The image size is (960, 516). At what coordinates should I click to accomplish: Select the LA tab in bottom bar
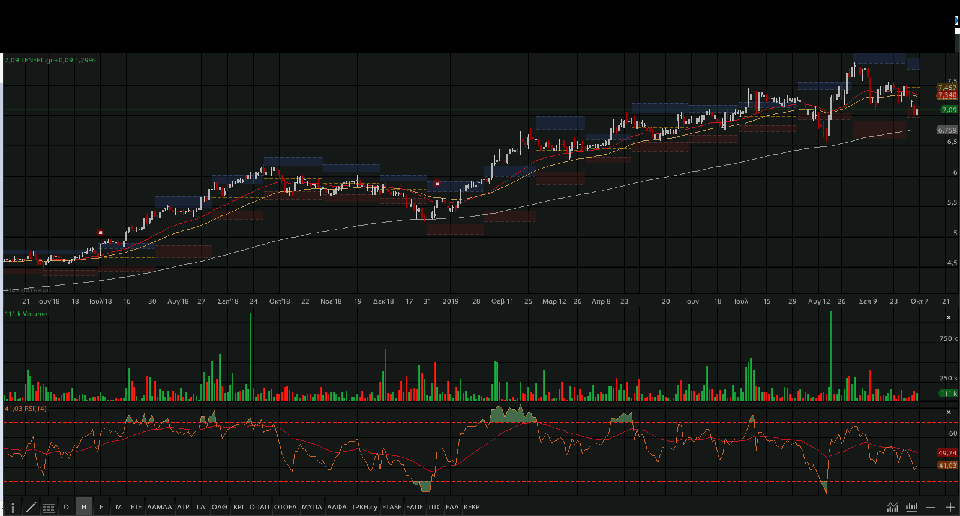coord(200,508)
